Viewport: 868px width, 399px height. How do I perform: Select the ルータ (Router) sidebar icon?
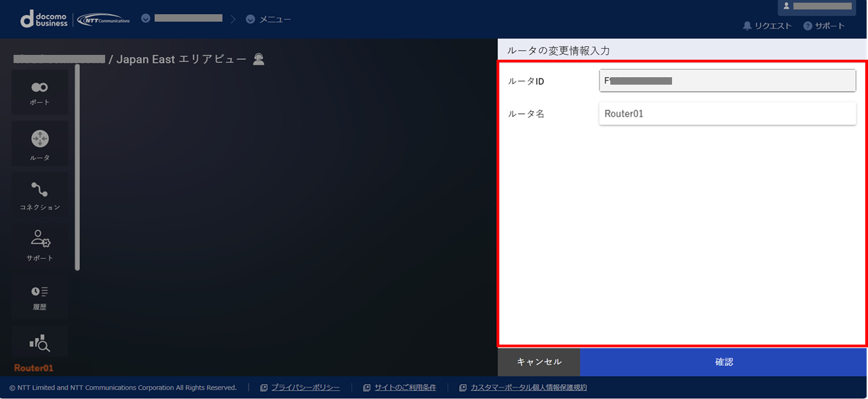39,144
